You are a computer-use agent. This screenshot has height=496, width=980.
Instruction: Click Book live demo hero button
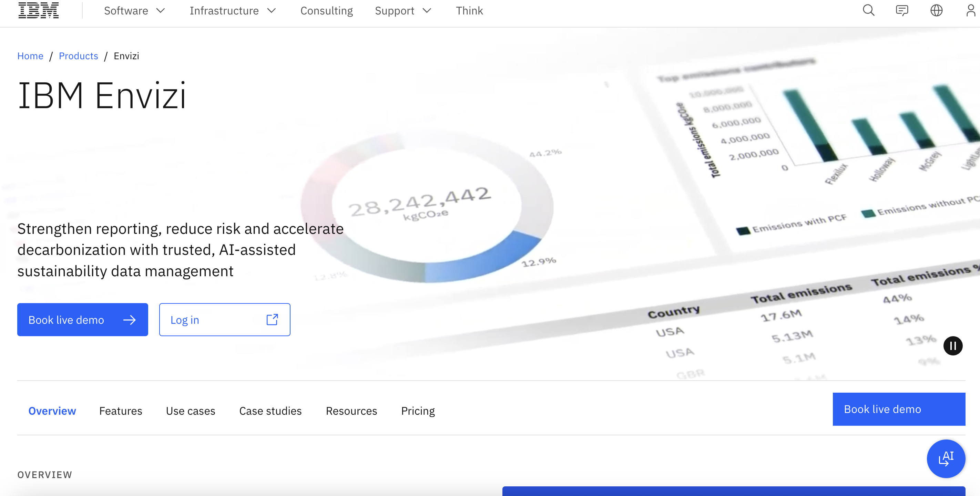click(x=83, y=320)
